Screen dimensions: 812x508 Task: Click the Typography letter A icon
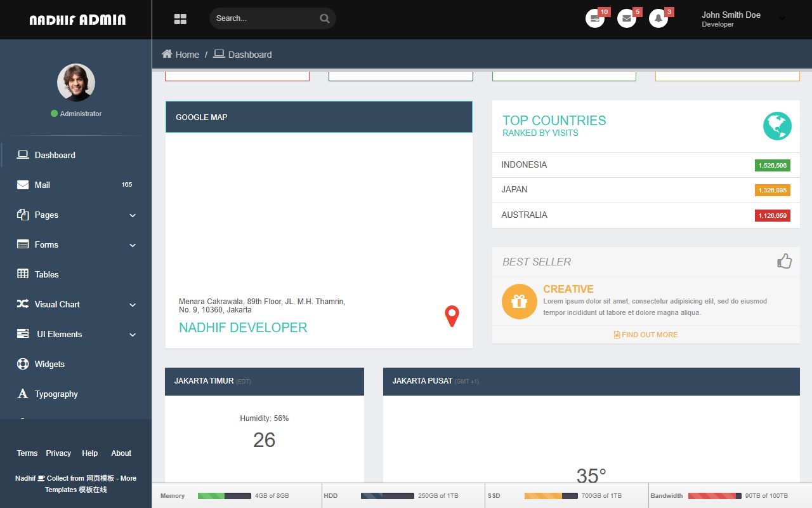point(23,394)
